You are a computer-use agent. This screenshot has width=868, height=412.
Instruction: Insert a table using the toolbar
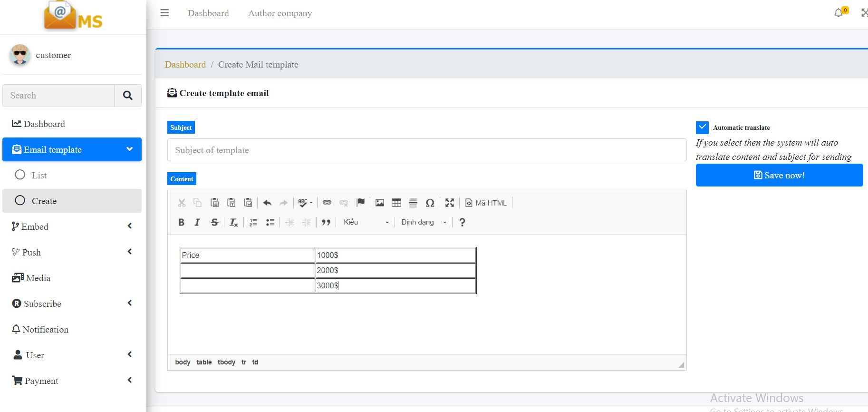coord(396,203)
